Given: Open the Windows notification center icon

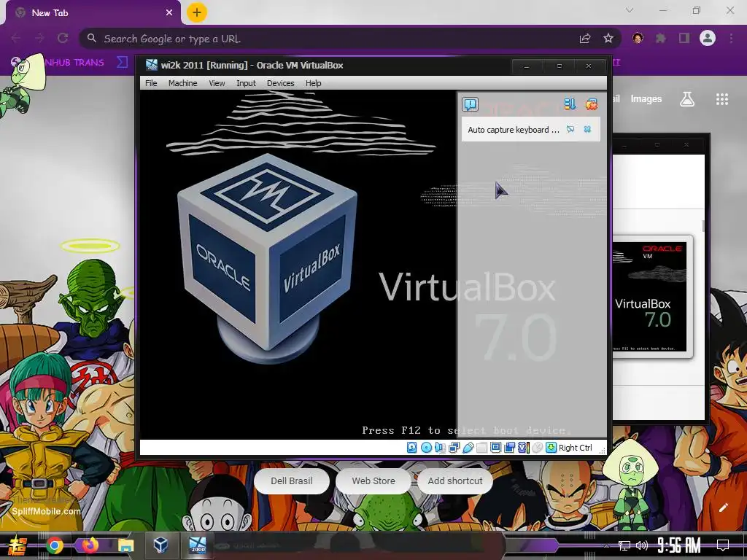Looking at the screenshot, I should (723, 545).
